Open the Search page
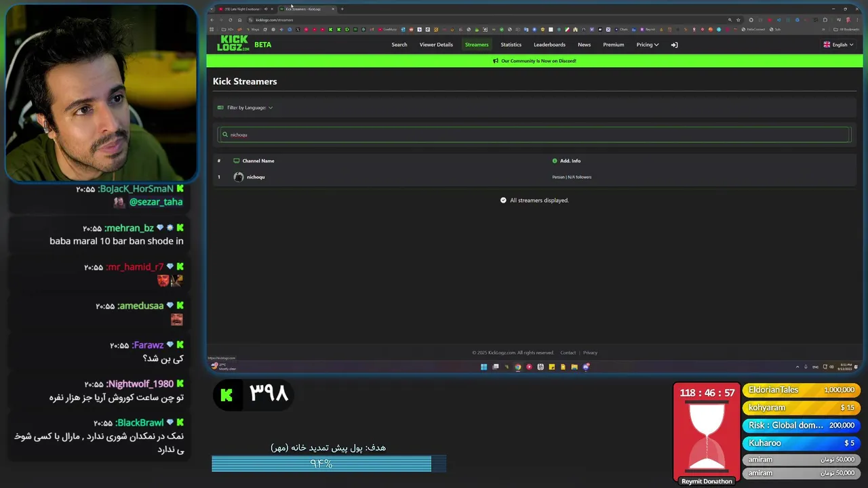Image resolution: width=868 pixels, height=488 pixels. [x=399, y=45]
